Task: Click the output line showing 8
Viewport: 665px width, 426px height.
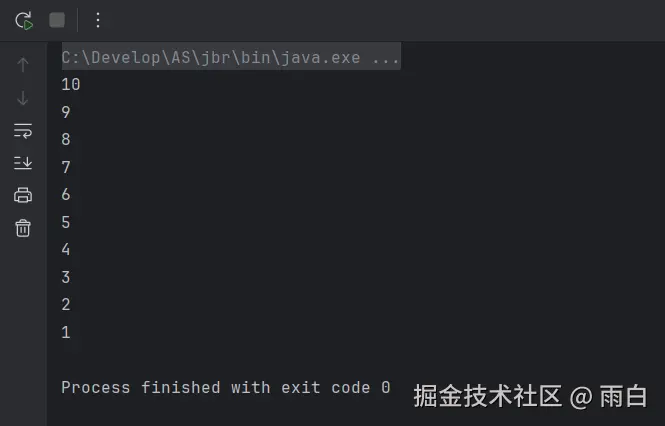Action: tap(66, 139)
